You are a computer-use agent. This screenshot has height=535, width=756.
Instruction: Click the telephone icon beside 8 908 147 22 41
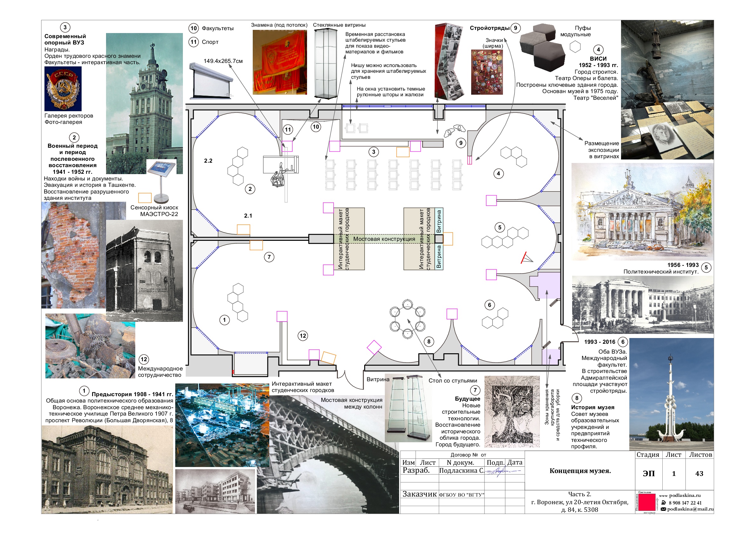click(x=664, y=503)
